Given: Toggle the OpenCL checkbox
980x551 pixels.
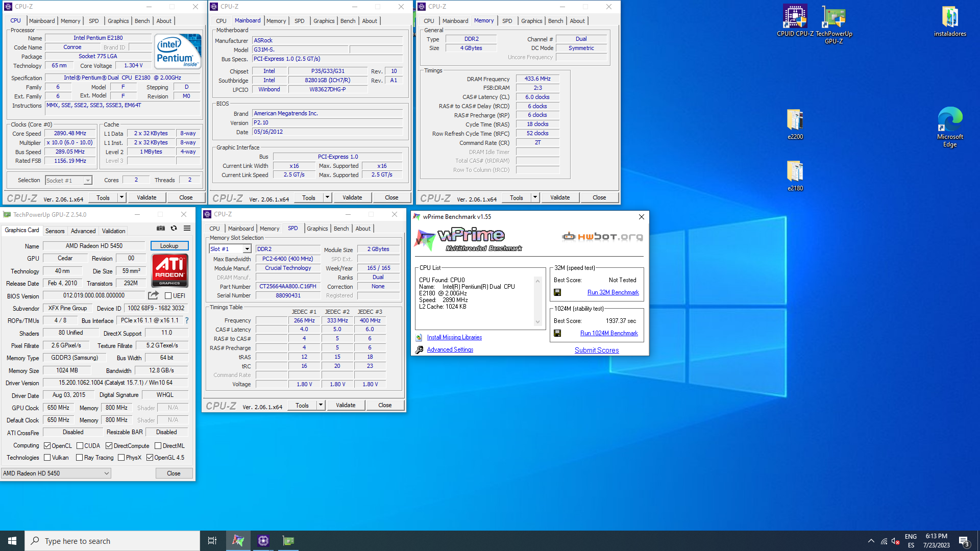Looking at the screenshot, I should pyautogui.click(x=47, y=446).
